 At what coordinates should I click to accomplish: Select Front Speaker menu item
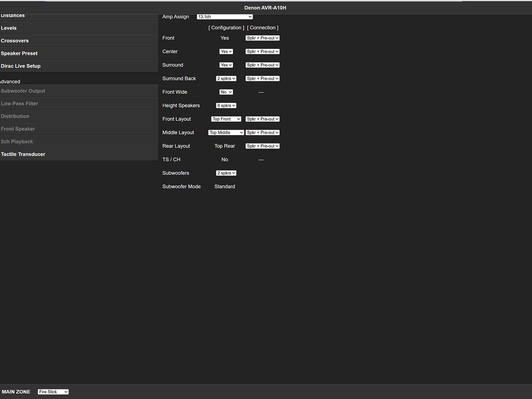[x=79, y=129]
